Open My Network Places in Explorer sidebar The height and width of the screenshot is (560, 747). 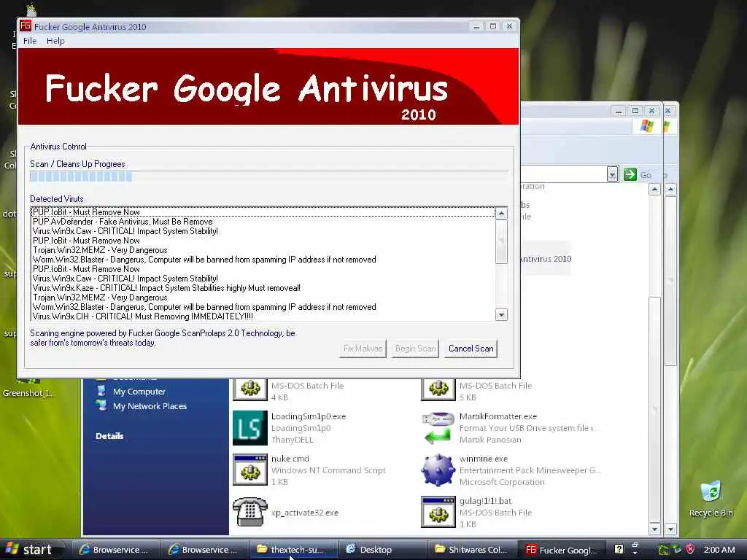[150, 406]
